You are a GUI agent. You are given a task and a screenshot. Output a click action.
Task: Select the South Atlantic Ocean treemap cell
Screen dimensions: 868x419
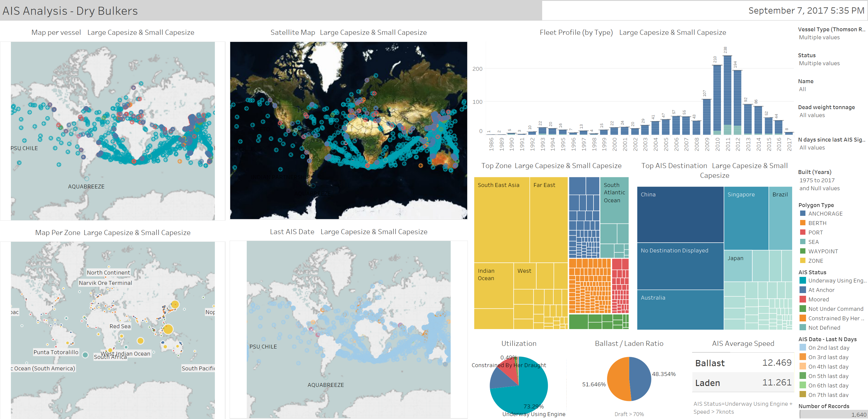[x=614, y=200]
